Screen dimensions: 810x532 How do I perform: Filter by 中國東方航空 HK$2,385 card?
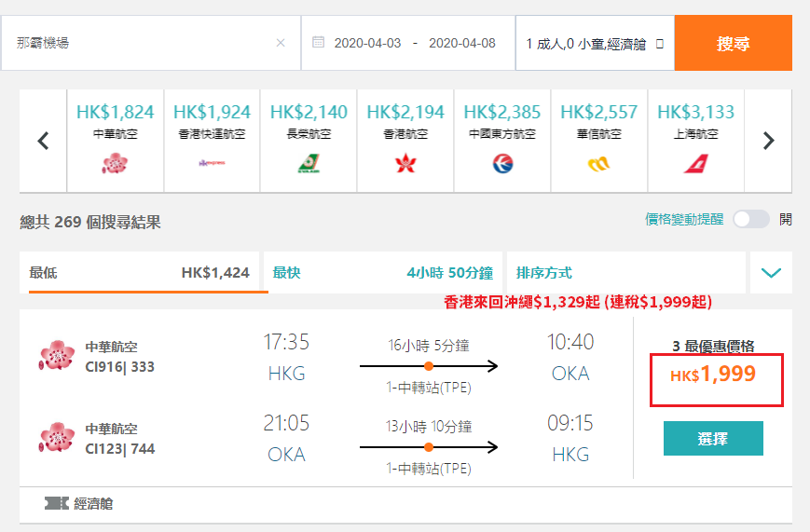502,141
